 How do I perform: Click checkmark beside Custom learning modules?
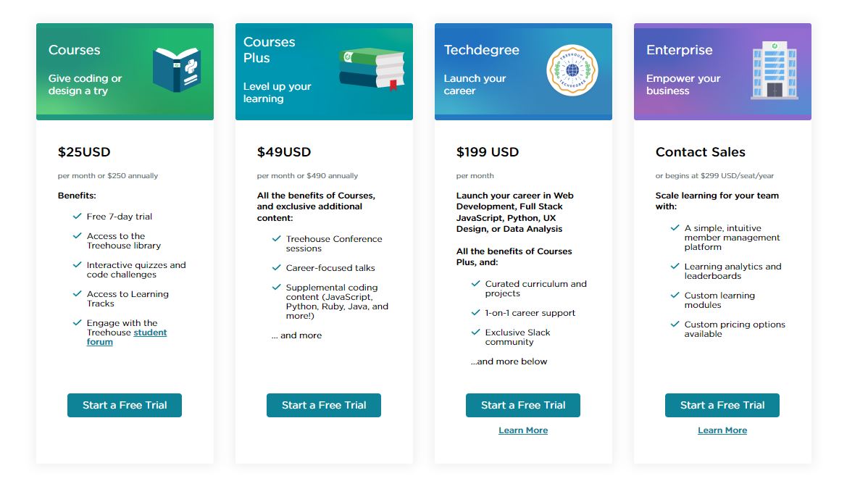coord(675,295)
